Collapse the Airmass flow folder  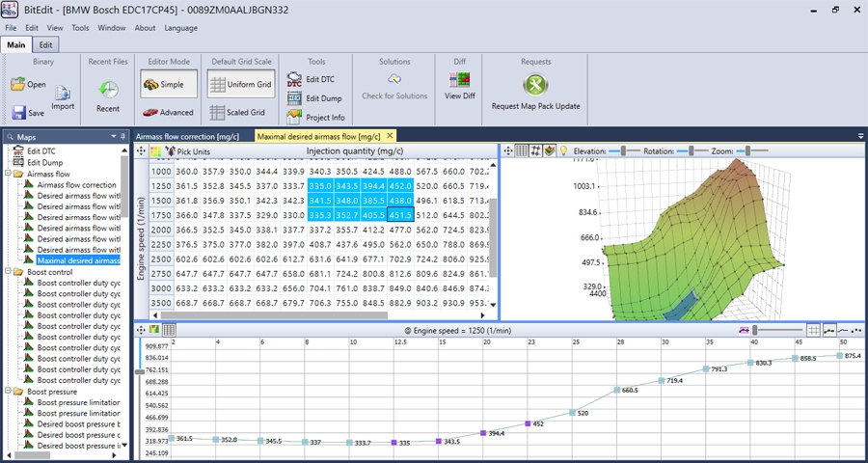tap(9, 174)
